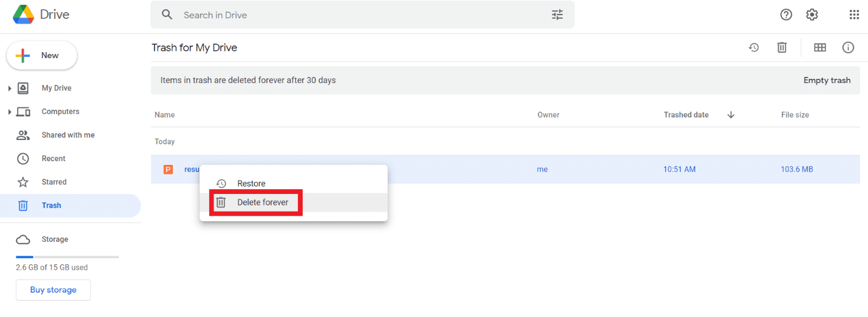
Task: Click the Storage cloud icon
Action: (x=23, y=239)
